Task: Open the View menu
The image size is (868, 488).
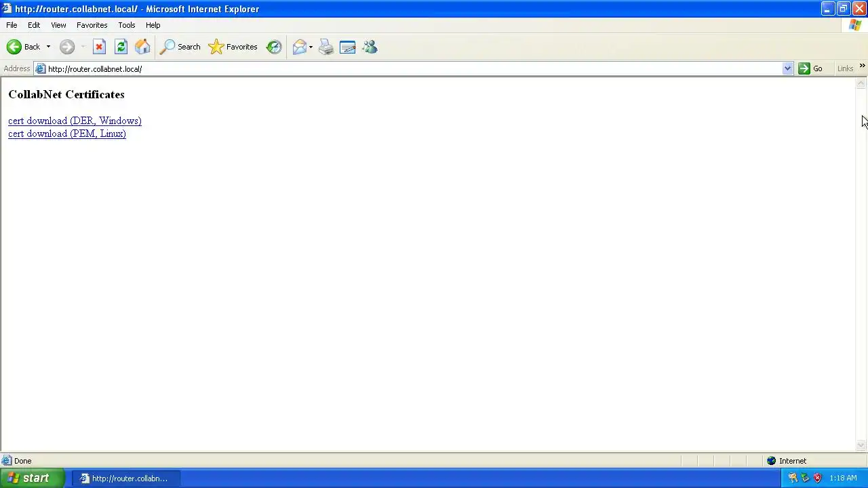Action: 58,25
